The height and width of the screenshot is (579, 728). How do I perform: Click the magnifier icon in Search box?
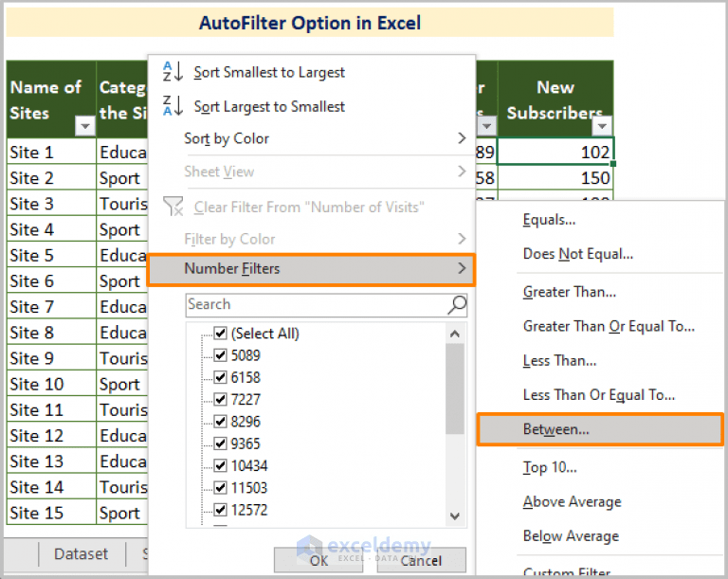click(457, 305)
